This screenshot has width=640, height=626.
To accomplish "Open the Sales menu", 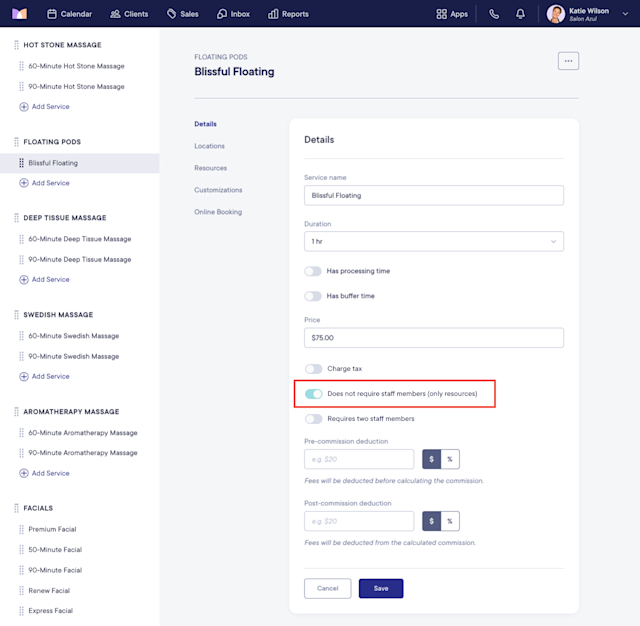I will [182, 14].
